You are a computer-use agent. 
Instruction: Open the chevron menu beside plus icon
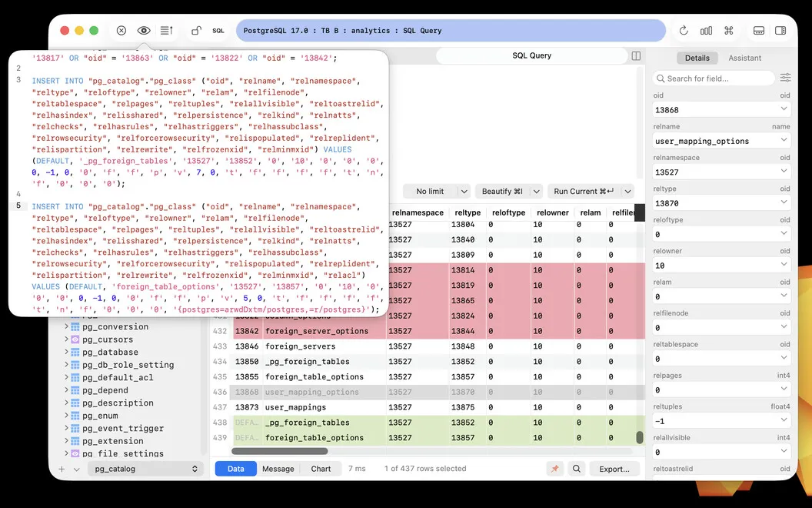click(x=77, y=469)
